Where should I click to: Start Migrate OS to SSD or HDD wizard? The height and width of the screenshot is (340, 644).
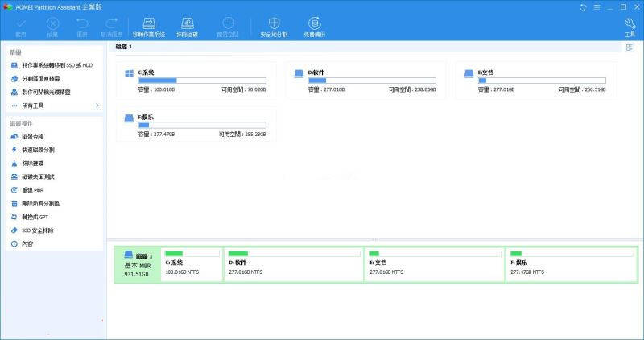52,65
